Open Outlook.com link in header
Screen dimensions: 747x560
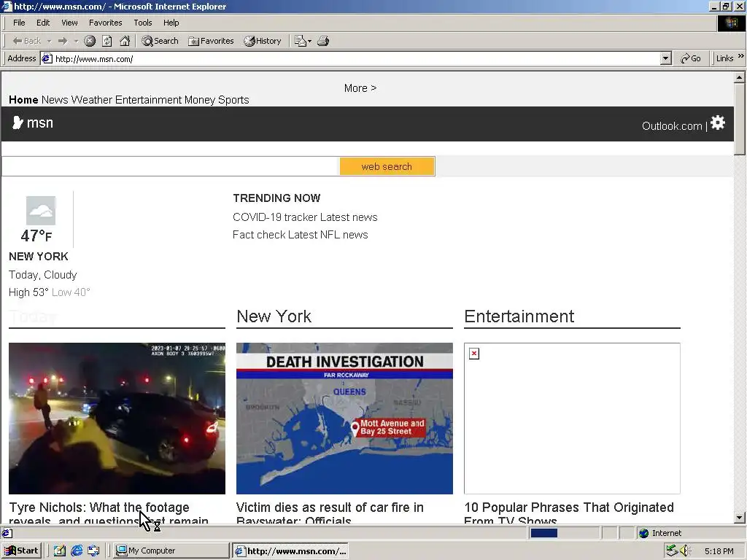672,125
